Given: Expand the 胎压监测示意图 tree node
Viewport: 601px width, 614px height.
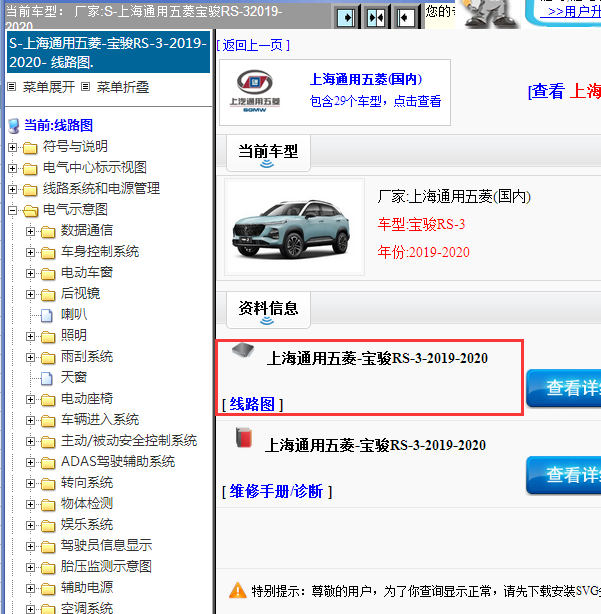Looking at the screenshot, I should click(31, 567).
